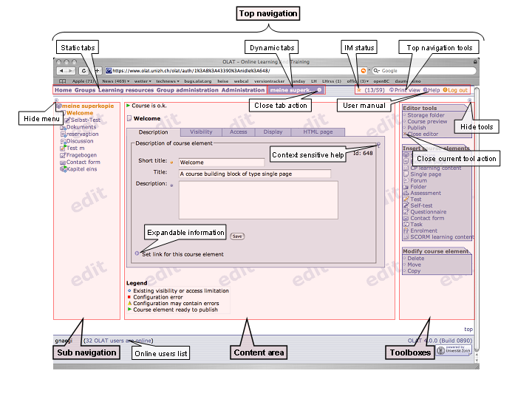Click into the Short title field
532x399 pixels.
coord(221,163)
